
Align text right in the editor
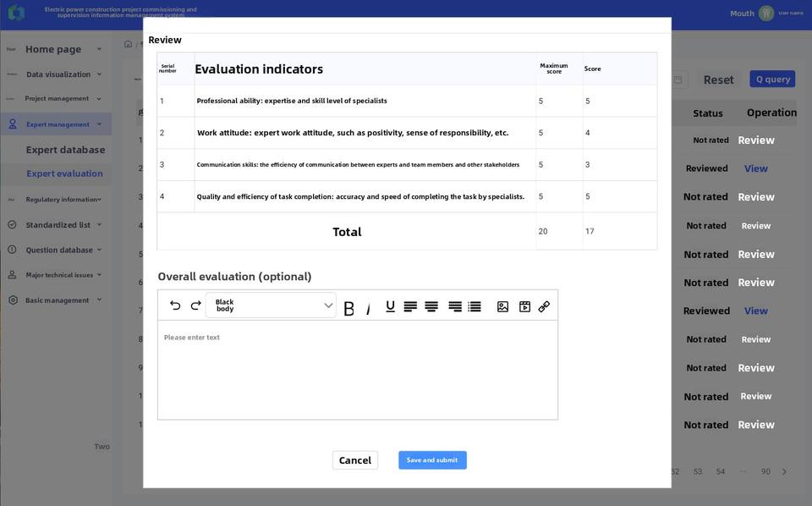(455, 306)
